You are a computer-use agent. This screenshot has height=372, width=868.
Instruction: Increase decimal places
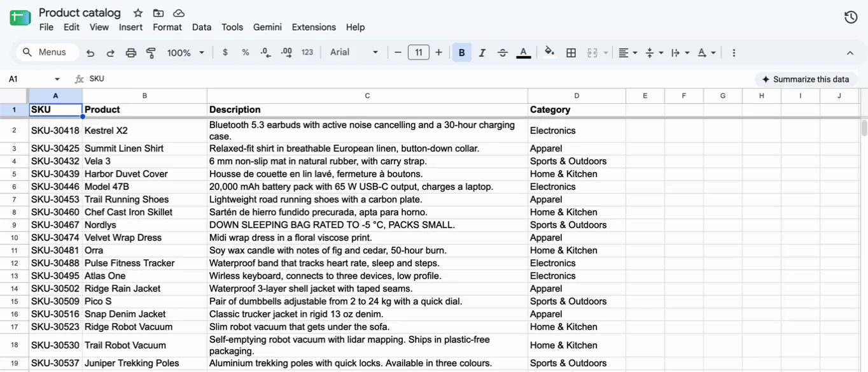[286, 53]
